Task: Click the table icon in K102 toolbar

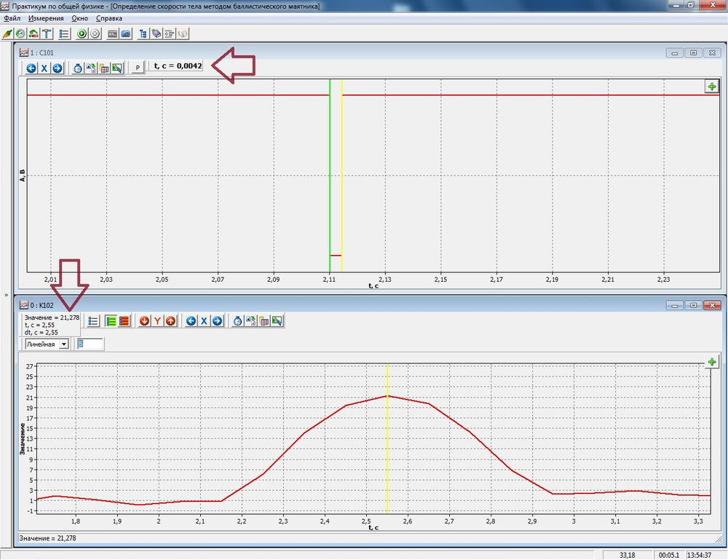Action: (x=264, y=321)
